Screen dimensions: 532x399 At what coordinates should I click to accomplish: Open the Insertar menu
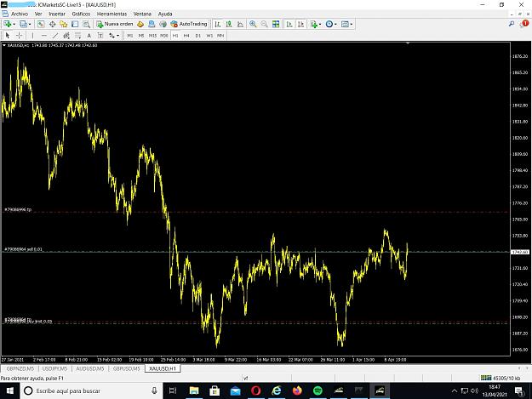[57, 14]
